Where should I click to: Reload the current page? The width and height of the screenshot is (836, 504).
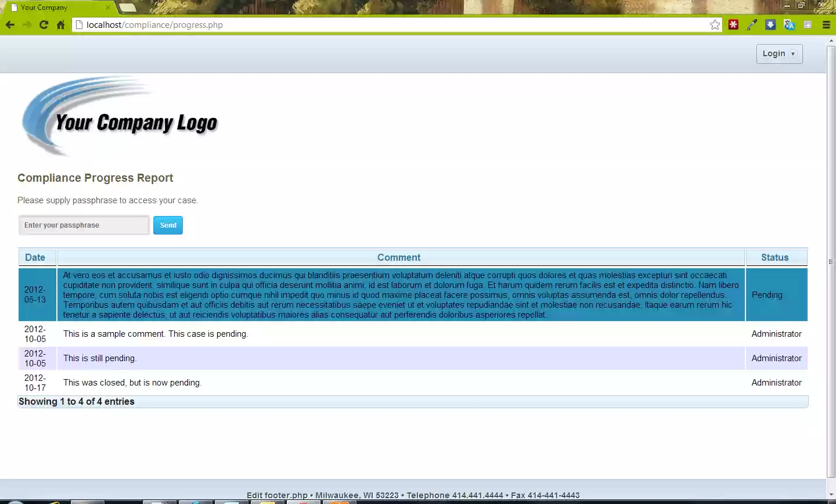44,24
